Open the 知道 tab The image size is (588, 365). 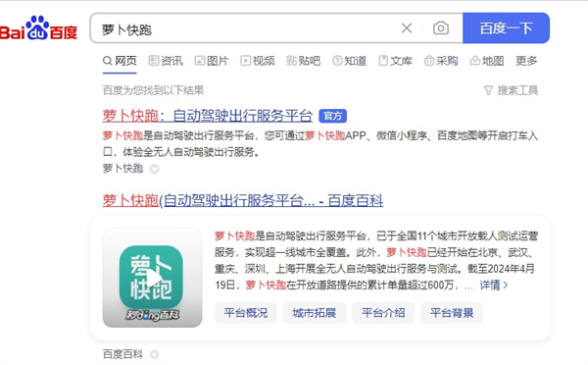coord(350,61)
